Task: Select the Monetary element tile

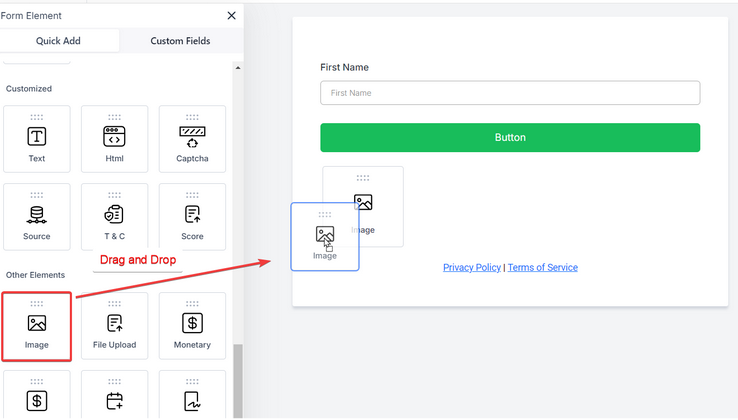Action: 192,326
